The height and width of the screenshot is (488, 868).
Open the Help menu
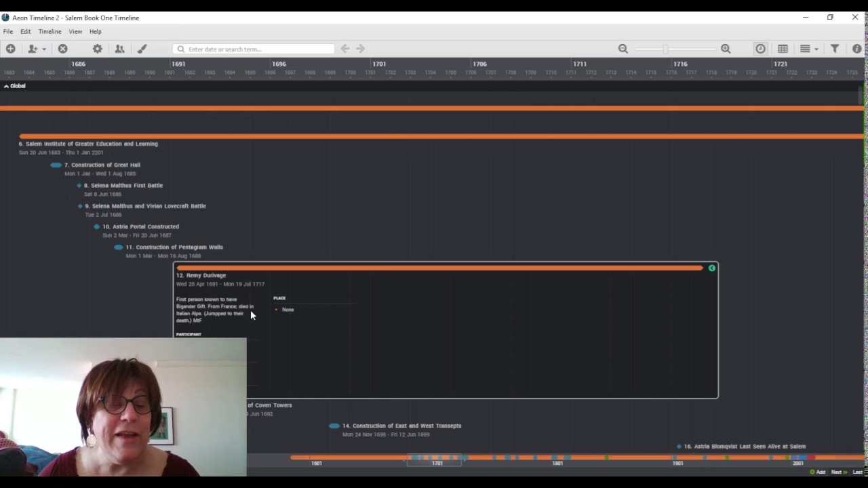tap(96, 32)
